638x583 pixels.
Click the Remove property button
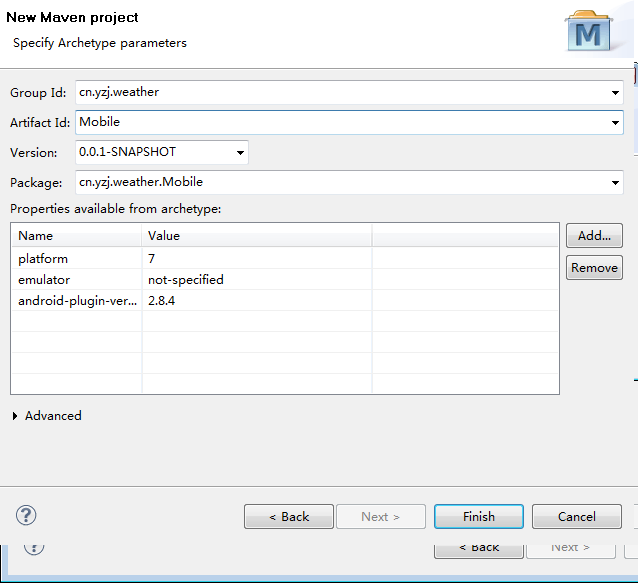point(594,268)
